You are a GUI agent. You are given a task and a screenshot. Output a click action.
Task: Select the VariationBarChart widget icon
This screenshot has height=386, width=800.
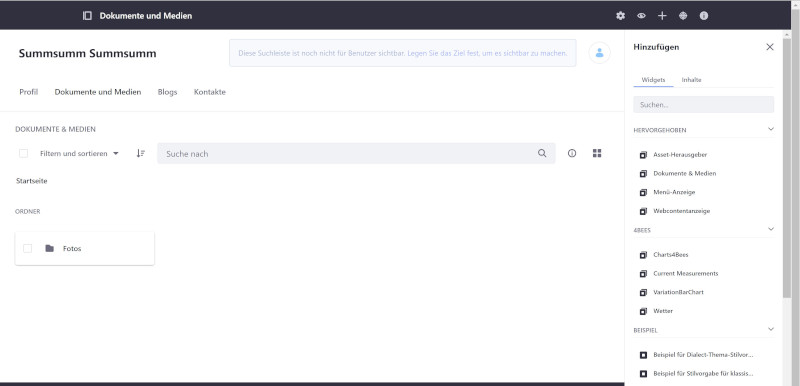pos(643,292)
